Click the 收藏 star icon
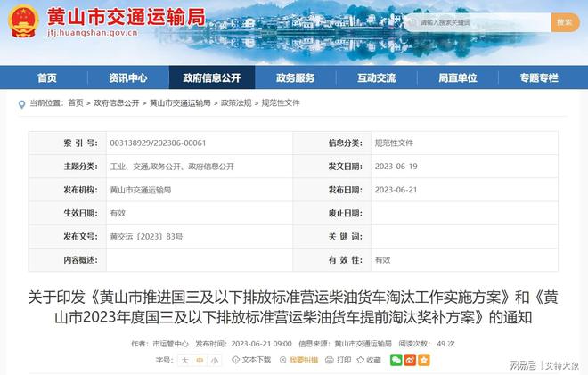This screenshot has width=588, height=375. tap(361, 360)
